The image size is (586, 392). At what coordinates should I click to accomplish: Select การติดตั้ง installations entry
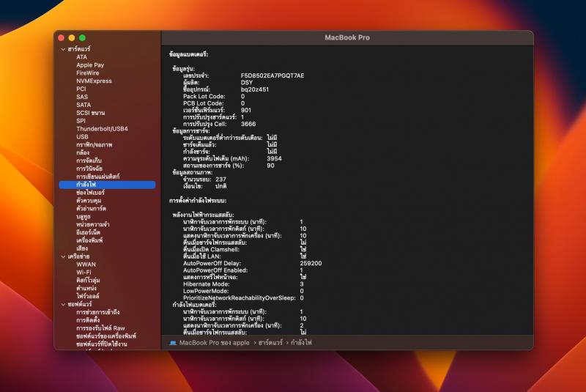88,320
